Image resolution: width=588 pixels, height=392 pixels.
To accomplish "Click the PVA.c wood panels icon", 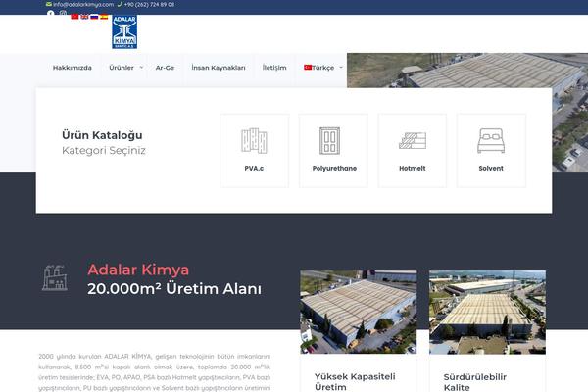I will [254, 141].
